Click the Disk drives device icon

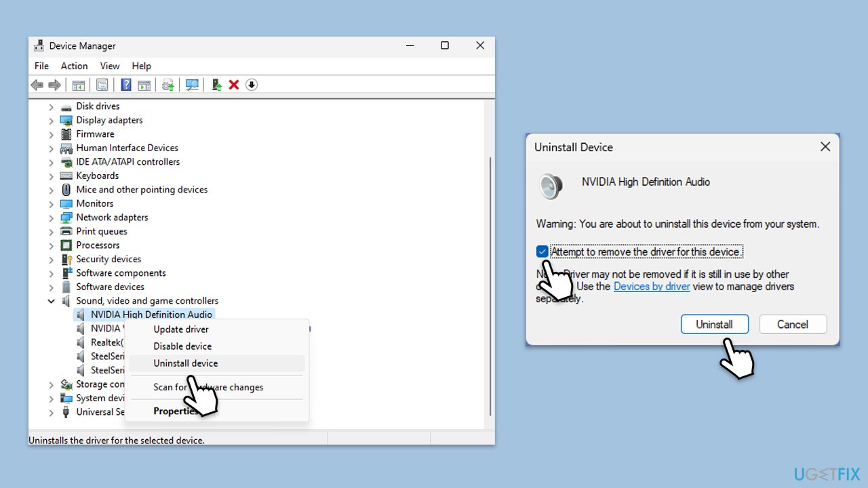pyautogui.click(x=66, y=106)
